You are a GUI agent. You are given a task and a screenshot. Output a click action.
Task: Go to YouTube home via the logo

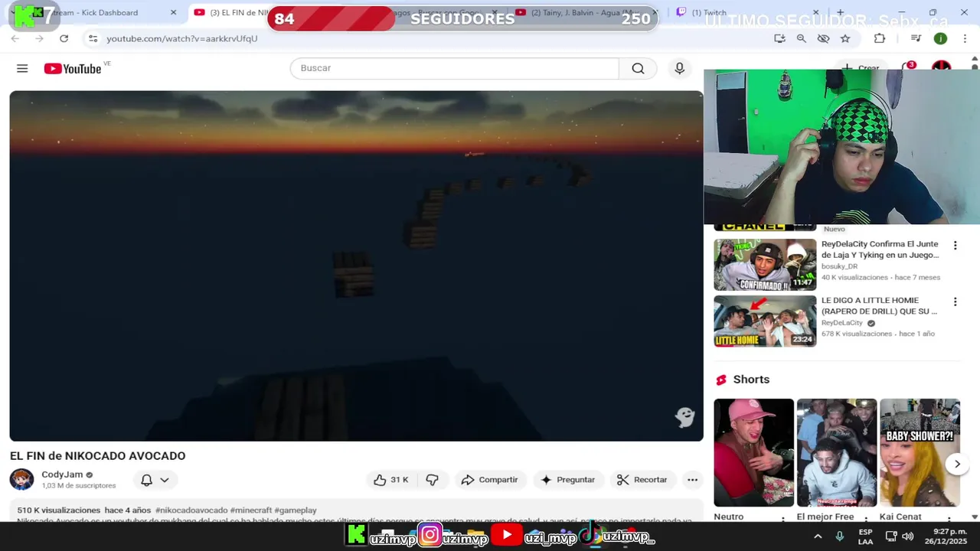pyautogui.click(x=73, y=69)
